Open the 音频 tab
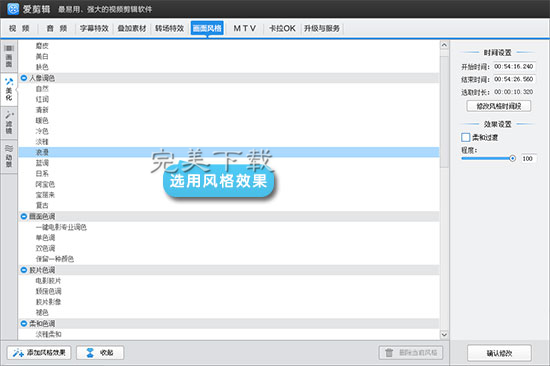 pos(56,28)
